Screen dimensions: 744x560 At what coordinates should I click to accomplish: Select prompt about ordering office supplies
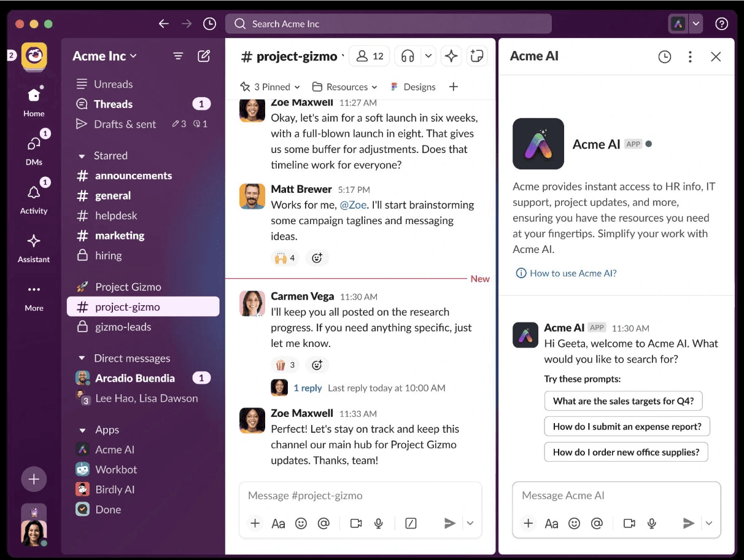tap(626, 452)
